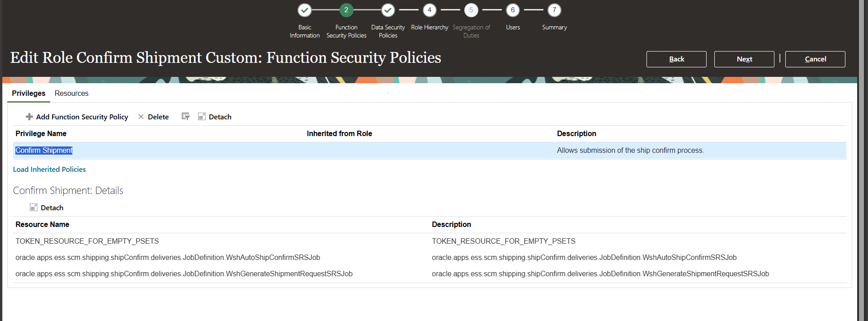
Task: Click Detach label in privileges toolbar
Action: (220, 117)
